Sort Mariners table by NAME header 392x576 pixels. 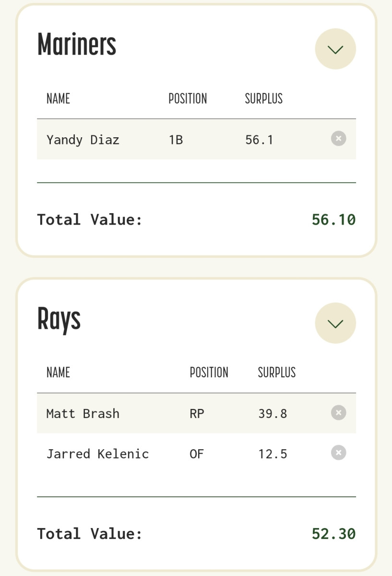click(58, 98)
